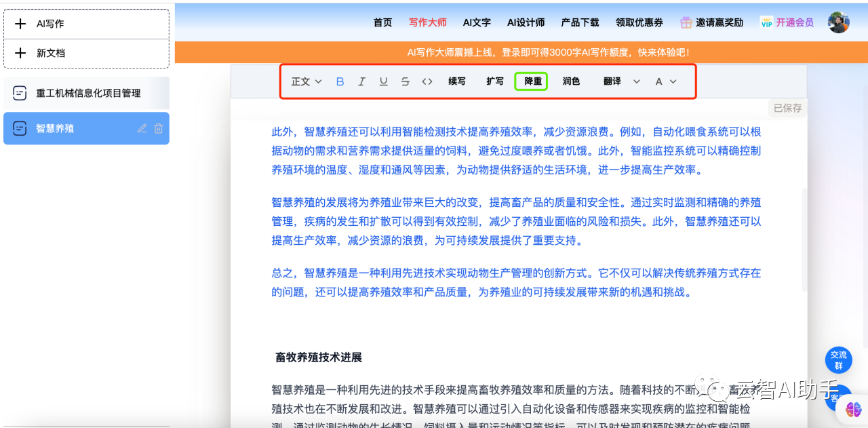
Task: Apply italic formatting using the I icon
Action: click(361, 81)
